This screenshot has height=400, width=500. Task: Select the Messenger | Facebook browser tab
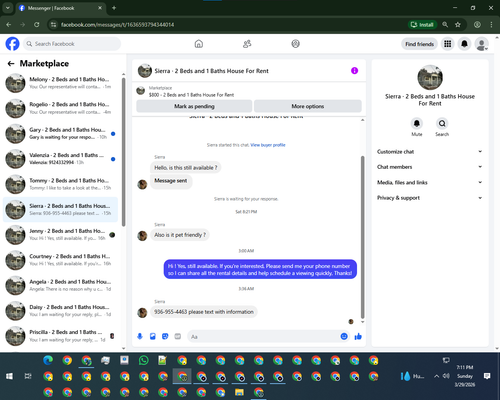[x=60, y=8]
